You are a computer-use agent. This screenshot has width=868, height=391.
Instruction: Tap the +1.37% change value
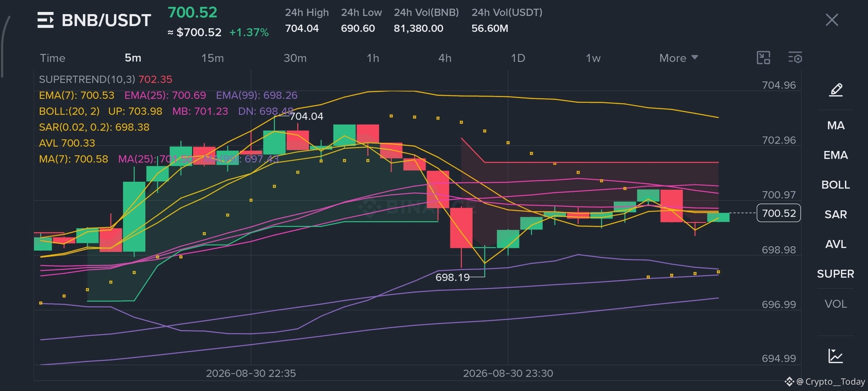(x=249, y=33)
